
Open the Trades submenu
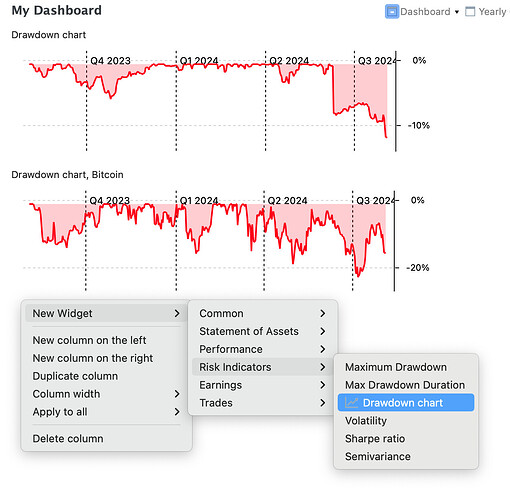click(263, 403)
